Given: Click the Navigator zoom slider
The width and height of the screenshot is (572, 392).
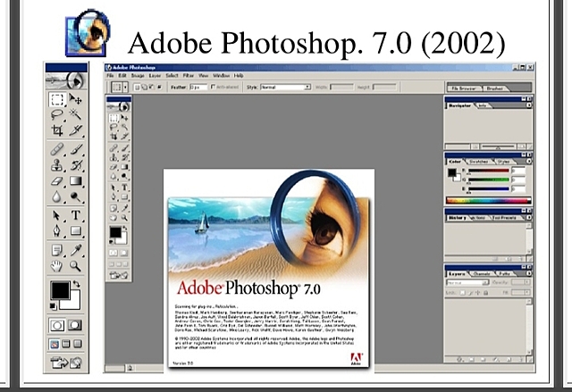Looking at the screenshot, I should tap(499, 146).
